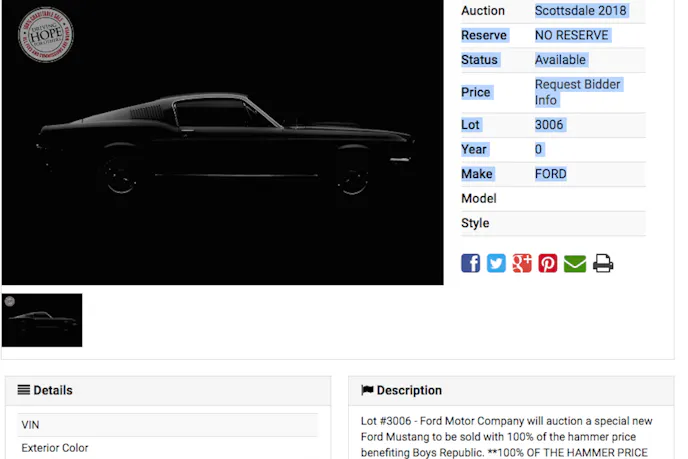Click the Driving Hope badge on photo
Viewport: 688px width, 459px height.
pos(46,34)
